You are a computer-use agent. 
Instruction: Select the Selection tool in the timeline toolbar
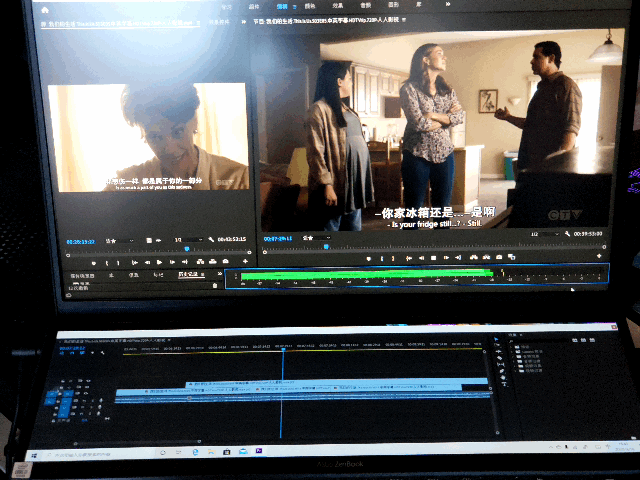point(496,340)
